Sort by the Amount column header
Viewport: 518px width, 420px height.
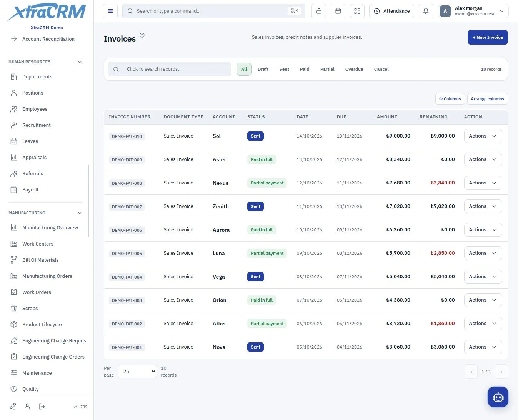tap(387, 117)
